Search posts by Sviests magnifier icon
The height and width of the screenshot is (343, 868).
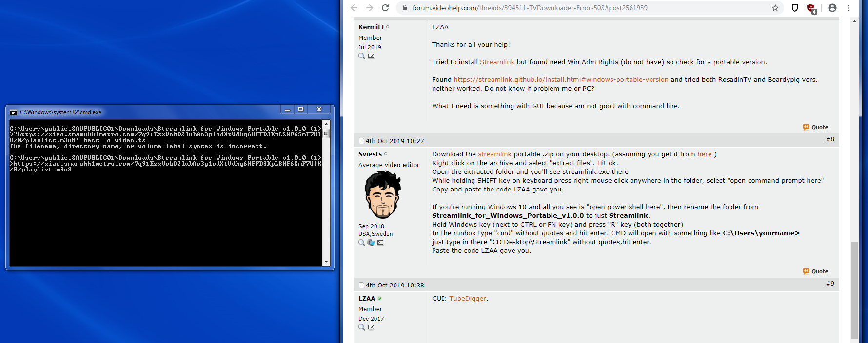pyautogui.click(x=362, y=243)
